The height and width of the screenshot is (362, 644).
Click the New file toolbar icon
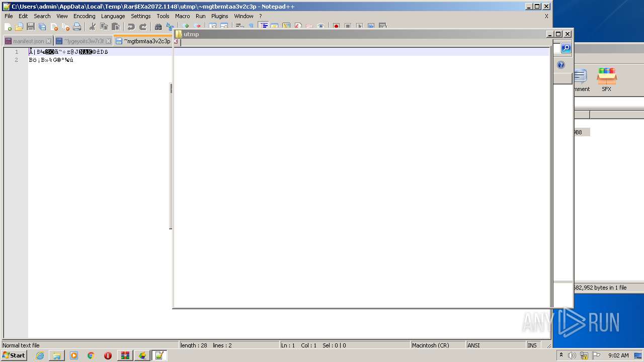tap(8, 27)
